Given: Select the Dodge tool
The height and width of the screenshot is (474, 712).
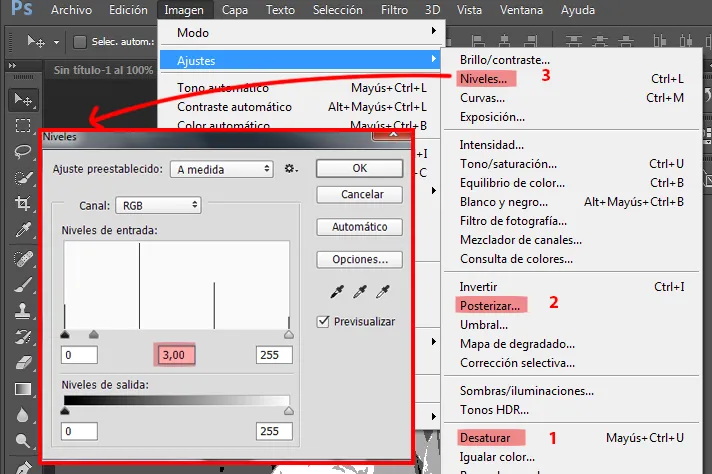Looking at the screenshot, I should coord(23,440).
